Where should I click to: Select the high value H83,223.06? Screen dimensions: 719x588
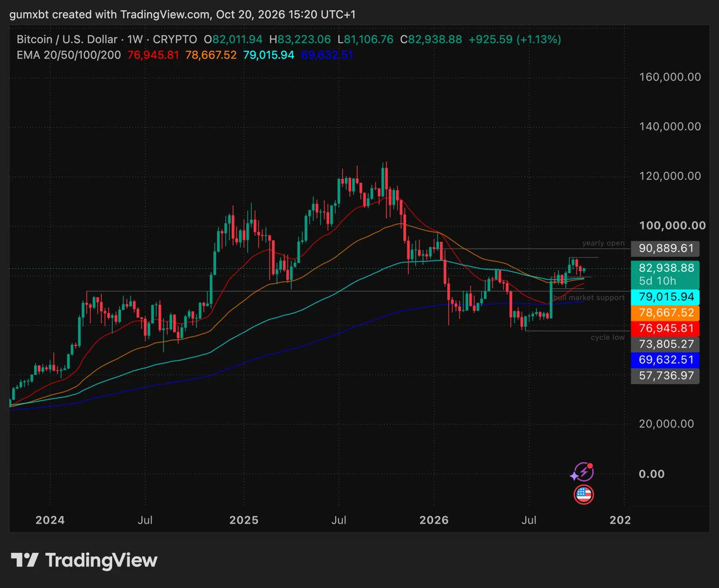[x=300, y=40]
